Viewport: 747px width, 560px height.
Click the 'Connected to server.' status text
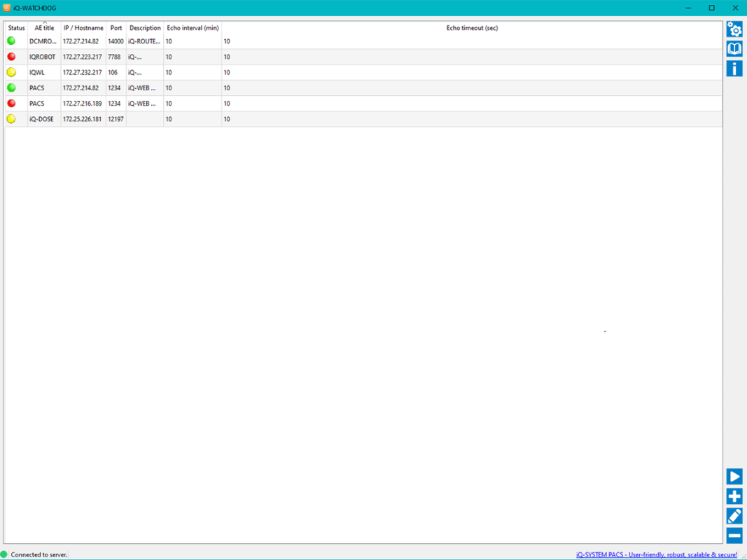[x=39, y=555]
